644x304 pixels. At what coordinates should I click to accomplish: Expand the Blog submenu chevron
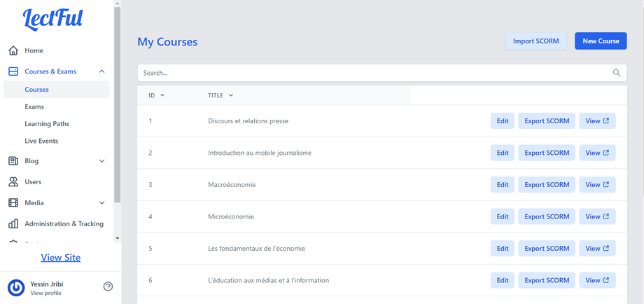[102, 161]
